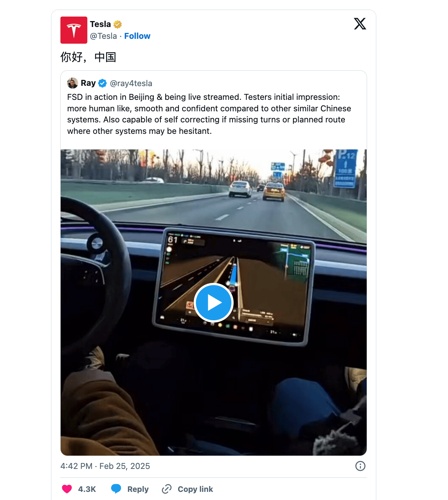Screen dimensions: 448x500
Task: Follow the Tesla account
Action: pyautogui.click(x=137, y=36)
